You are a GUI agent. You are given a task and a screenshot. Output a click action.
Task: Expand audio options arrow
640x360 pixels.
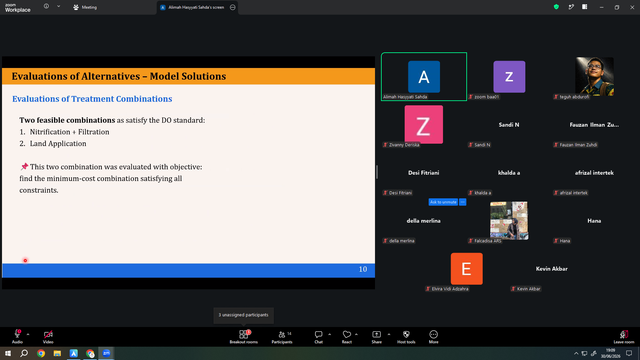click(28, 334)
